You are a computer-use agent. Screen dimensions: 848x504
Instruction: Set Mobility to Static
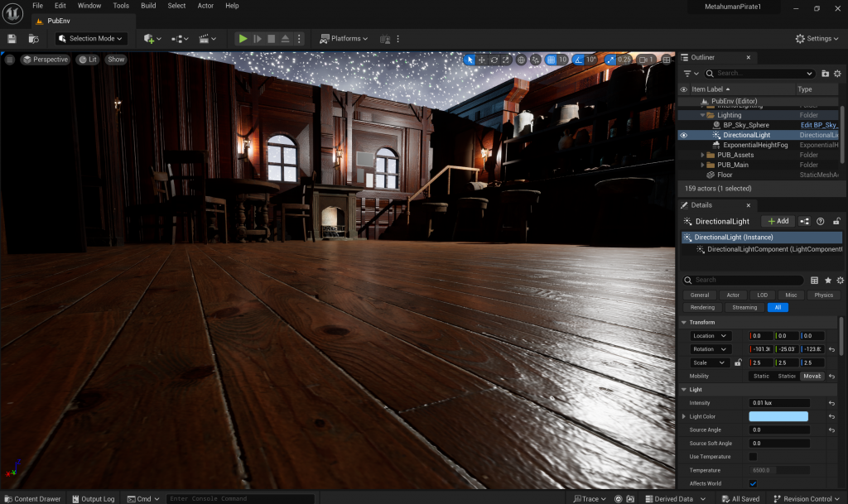click(x=761, y=376)
